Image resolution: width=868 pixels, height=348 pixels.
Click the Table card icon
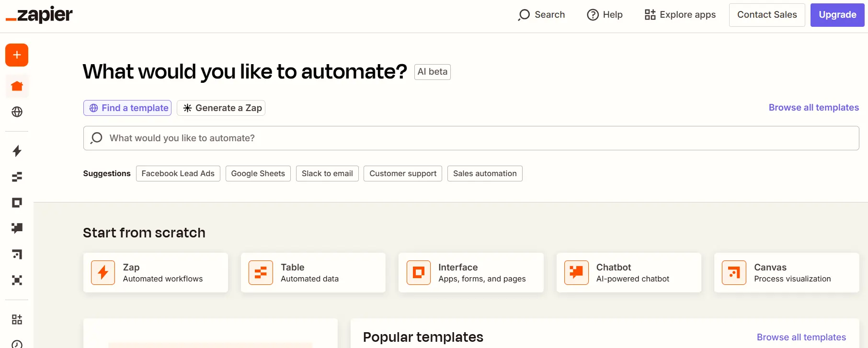tap(261, 273)
